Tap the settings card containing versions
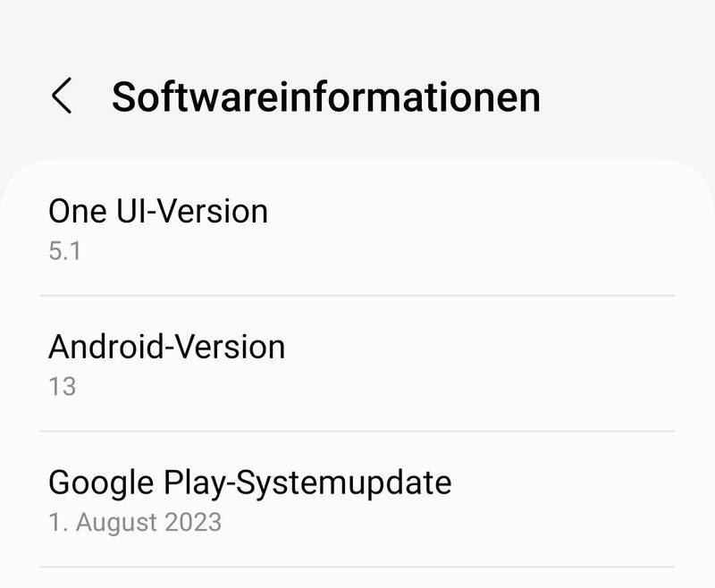 click(x=357, y=366)
